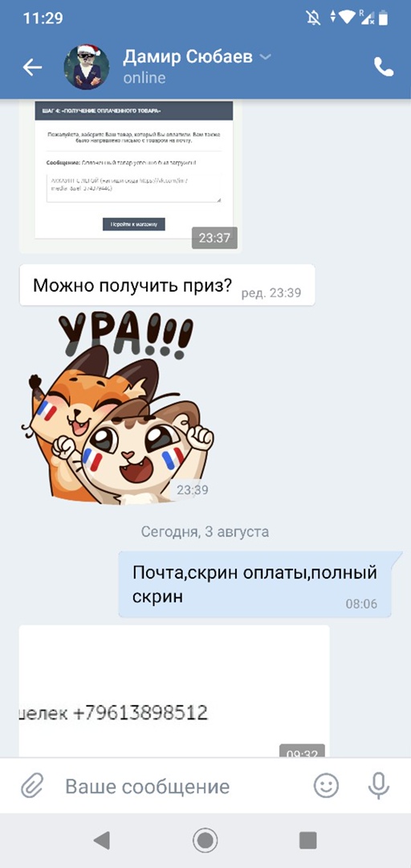Tap the Сегодня, 3 августа date separator
The image size is (411, 868).
pos(205,532)
